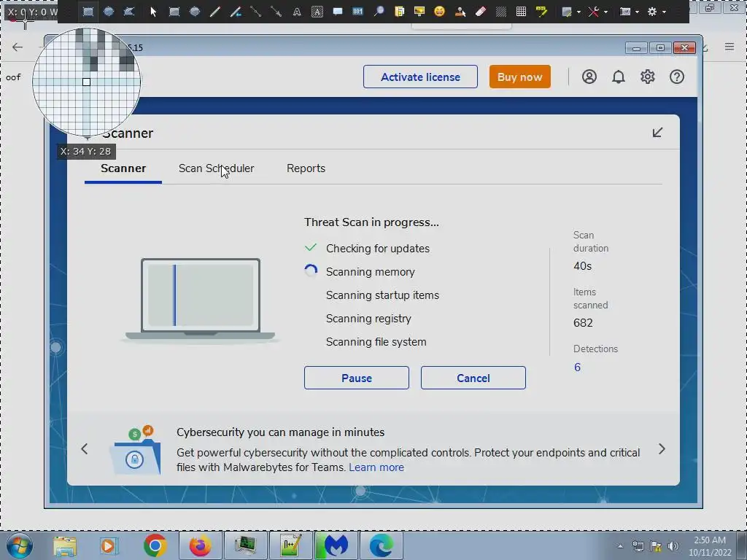The width and height of the screenshot is (747, 560).
Task: Select the magnifier tool in toolbar
Action: coord(379,12)
